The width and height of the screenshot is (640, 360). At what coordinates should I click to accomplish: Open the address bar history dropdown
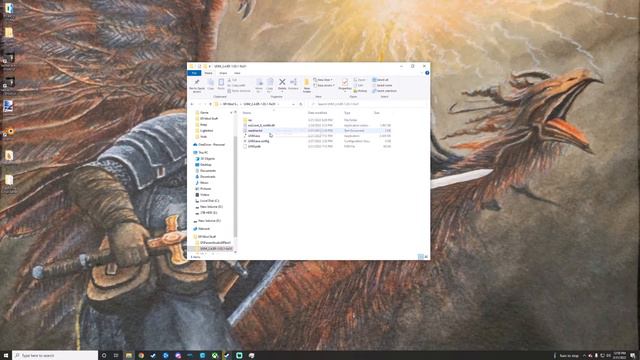(x=293, y=104)
